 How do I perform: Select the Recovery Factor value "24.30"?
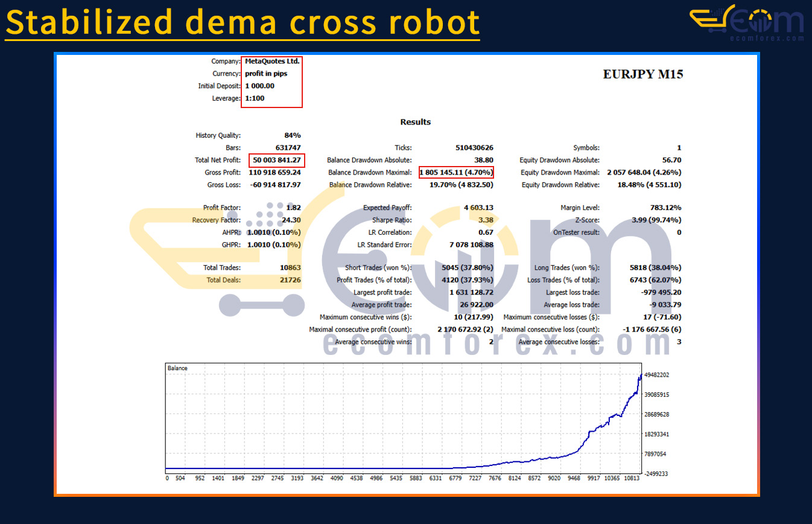(291, 220)
